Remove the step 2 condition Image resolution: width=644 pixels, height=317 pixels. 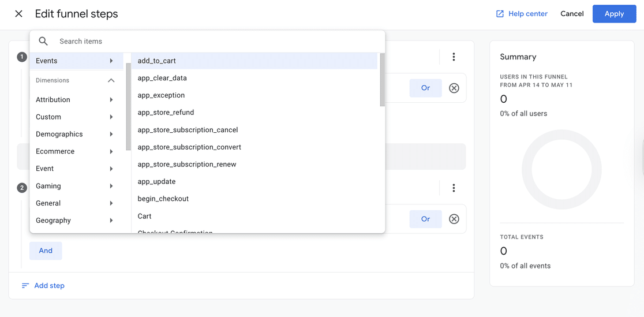[x=454, y=219]
